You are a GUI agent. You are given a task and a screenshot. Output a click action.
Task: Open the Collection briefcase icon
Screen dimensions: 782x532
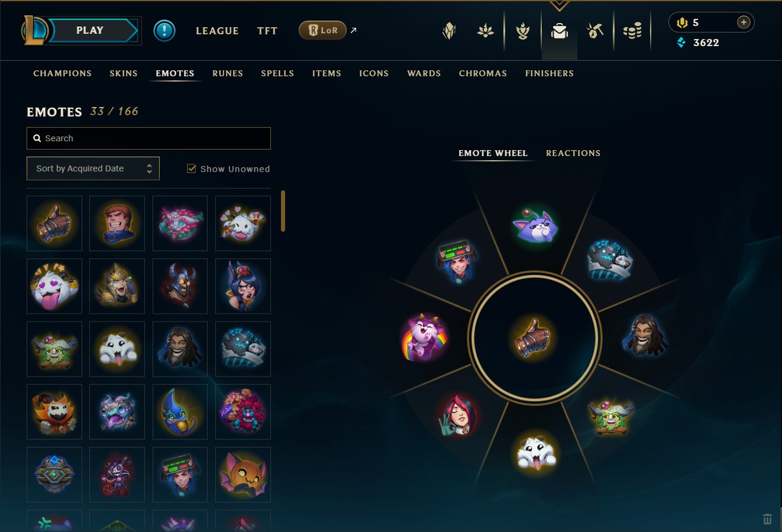point(559,31)
